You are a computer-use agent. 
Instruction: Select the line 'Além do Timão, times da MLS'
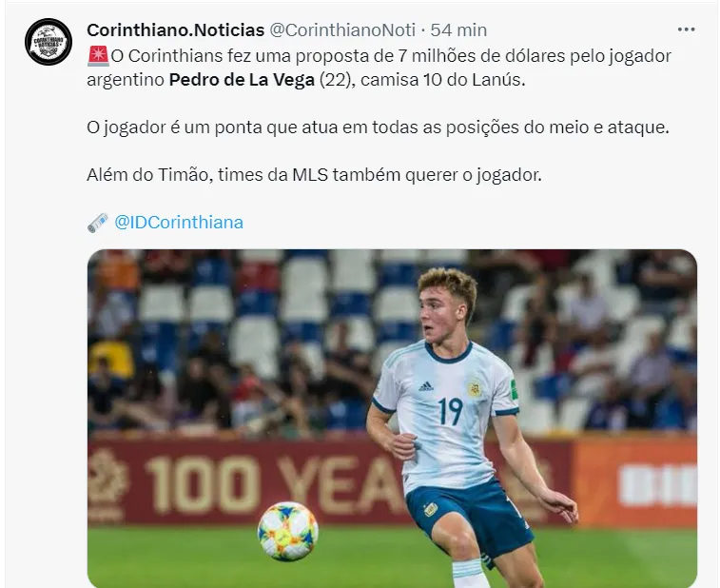[x=314, y=175]
